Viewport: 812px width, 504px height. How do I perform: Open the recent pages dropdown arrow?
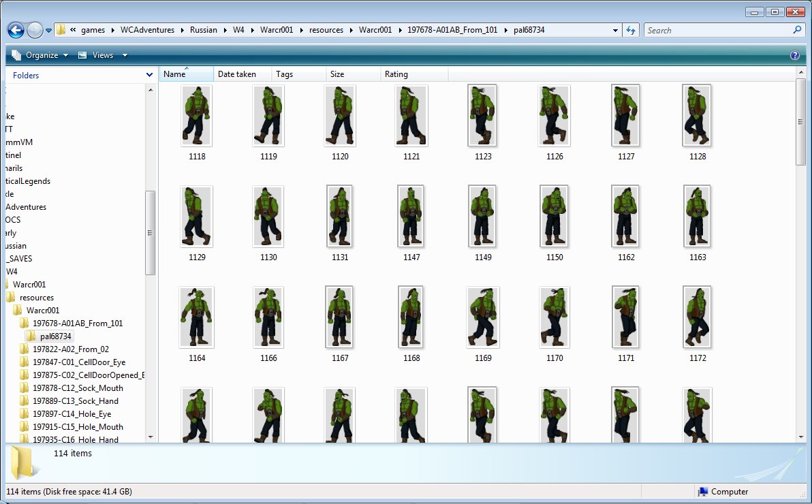point(48,31)
